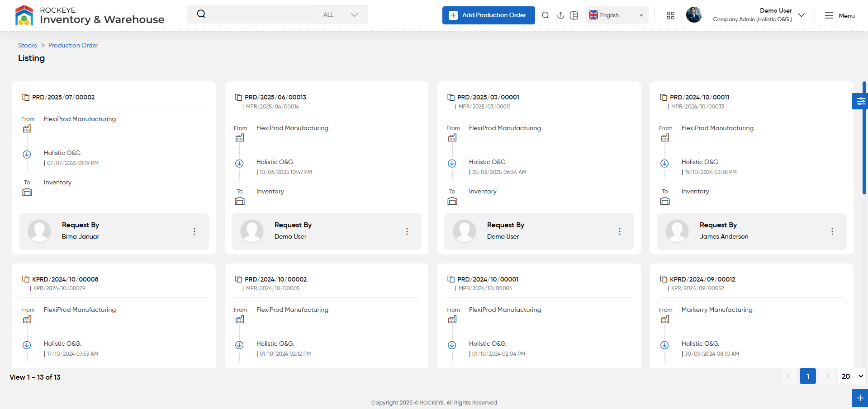
Task: Click Markerry Manufacturing source text
Action: pos(717,310)
